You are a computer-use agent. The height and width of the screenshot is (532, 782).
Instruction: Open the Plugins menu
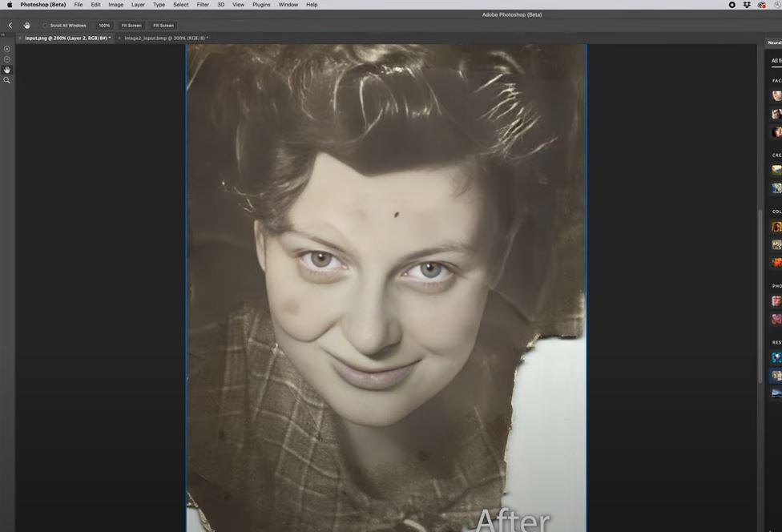coord(261,5)
